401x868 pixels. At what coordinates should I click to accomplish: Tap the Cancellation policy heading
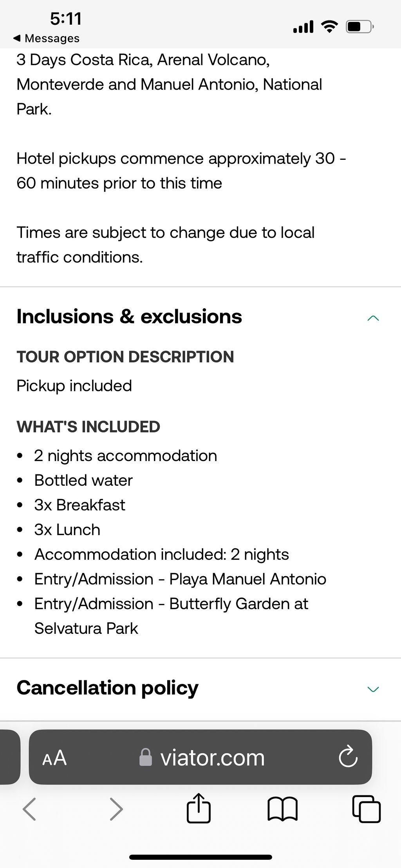tap(107, 687)
